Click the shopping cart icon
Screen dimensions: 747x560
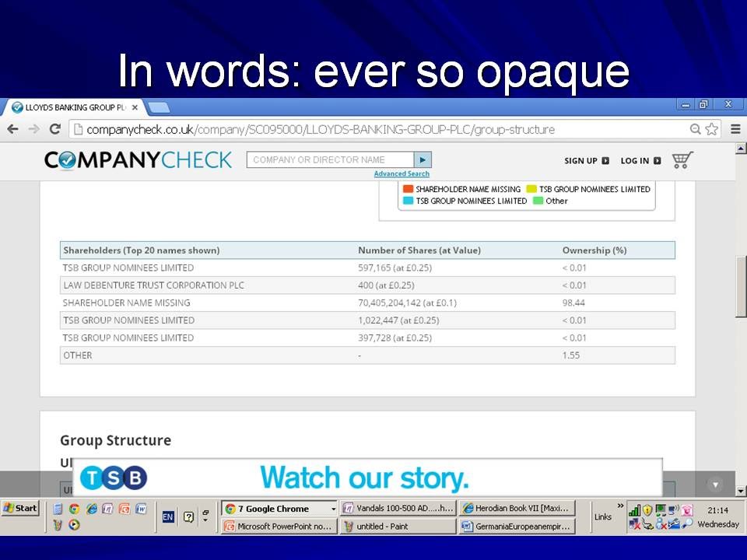682,160
